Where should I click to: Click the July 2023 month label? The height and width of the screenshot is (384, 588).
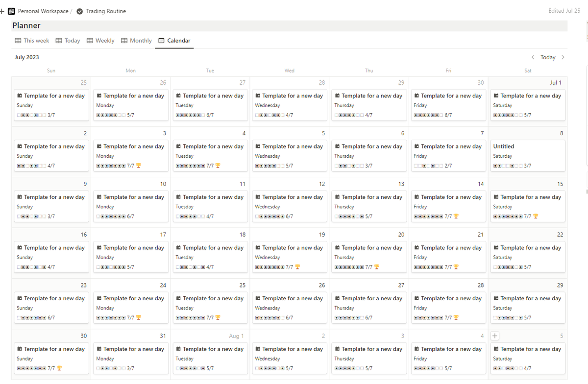click(27, 57)
